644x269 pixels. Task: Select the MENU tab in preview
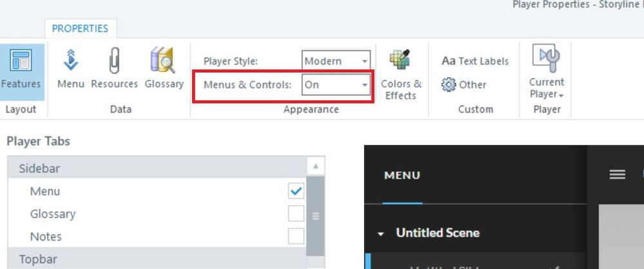[402, 175]
